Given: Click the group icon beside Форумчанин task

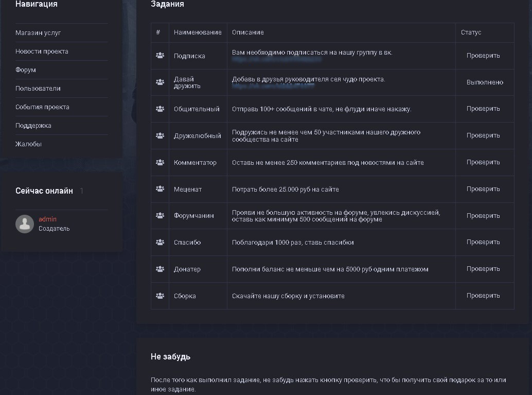Looking at the screenshot, I should [160, 216].
